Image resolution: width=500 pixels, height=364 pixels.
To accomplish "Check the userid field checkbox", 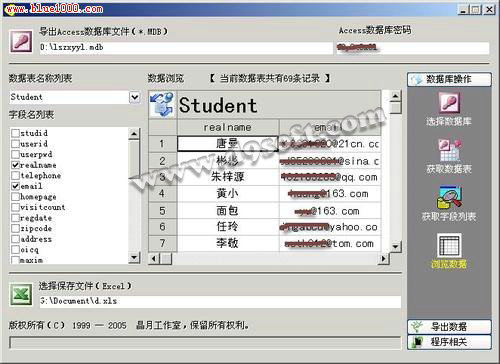I will coord(15,144).
